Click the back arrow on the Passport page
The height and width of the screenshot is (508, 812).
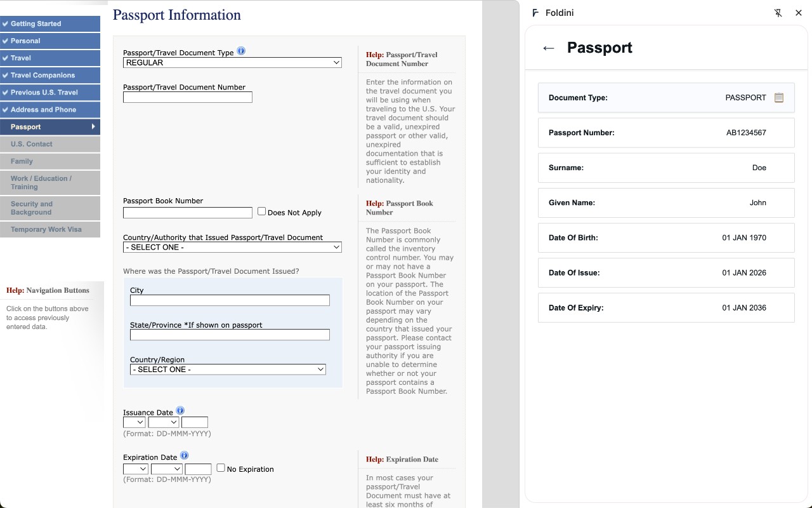(547, 48)
